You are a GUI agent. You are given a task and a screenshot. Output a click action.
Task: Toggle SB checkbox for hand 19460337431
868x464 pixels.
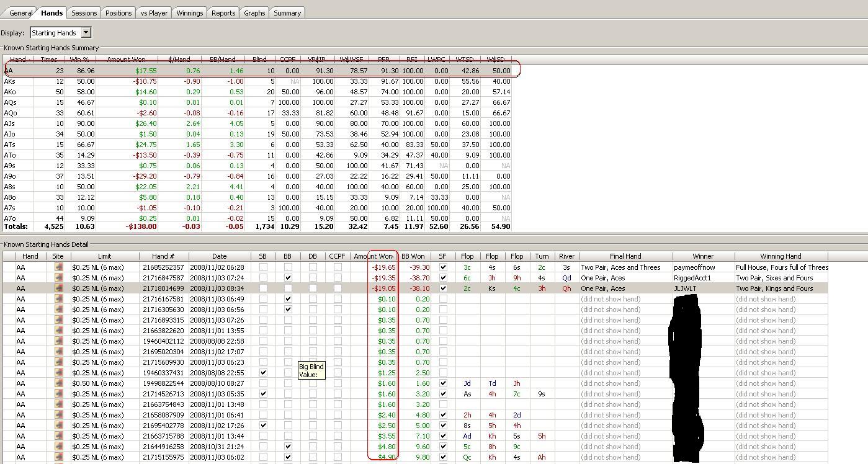(263, 373)
